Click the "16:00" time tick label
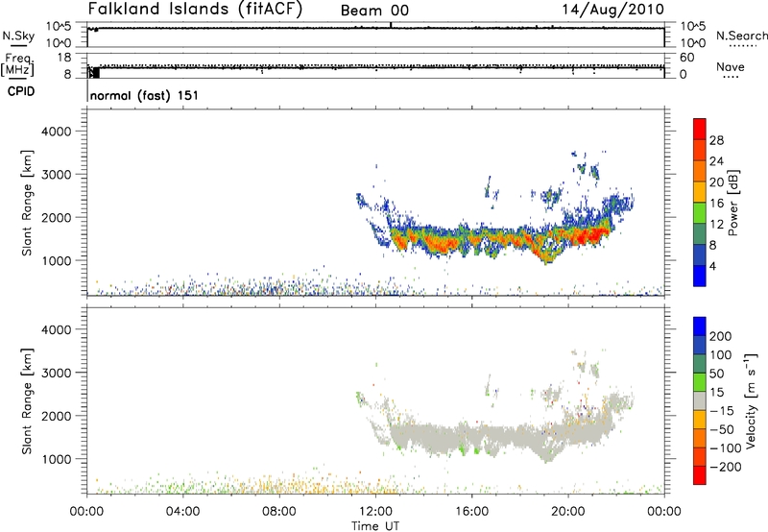 471,512
